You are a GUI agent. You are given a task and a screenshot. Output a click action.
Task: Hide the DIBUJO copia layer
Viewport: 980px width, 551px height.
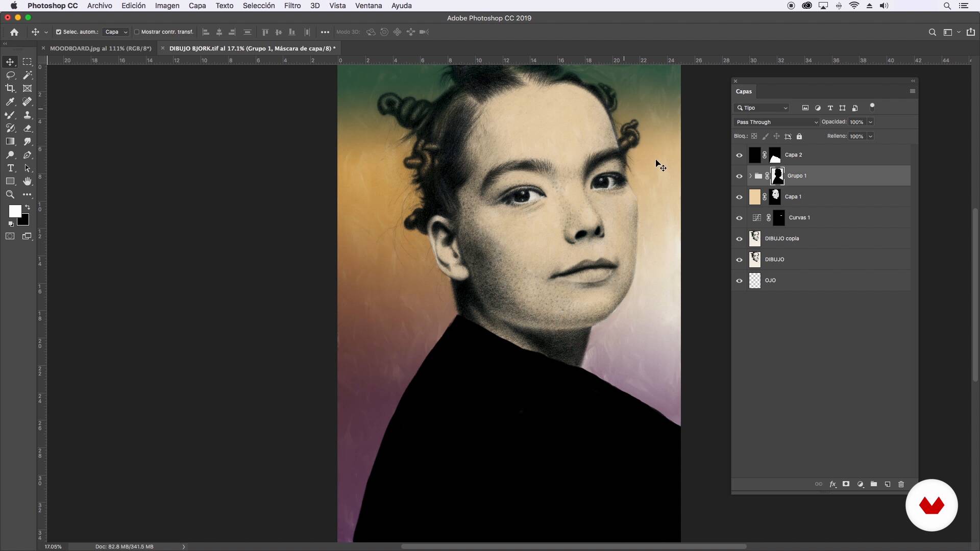tap(739, 239)
